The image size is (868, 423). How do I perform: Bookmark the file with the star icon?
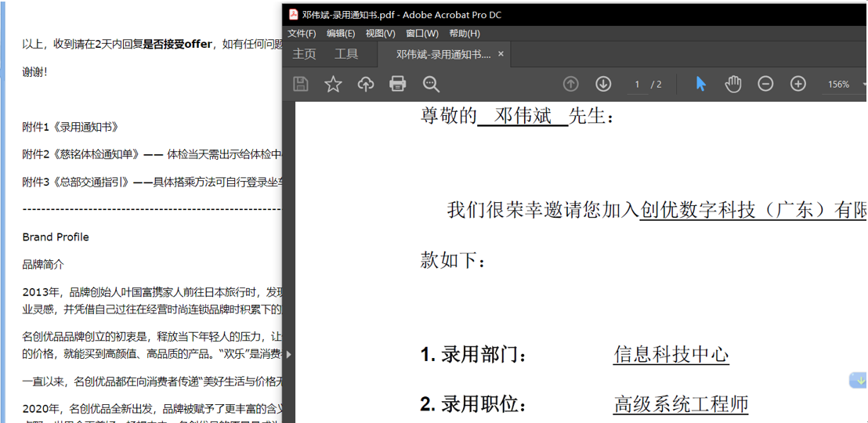[333, 84]
